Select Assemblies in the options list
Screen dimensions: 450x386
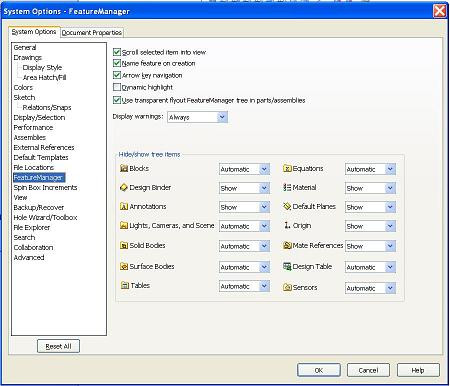(x=30, y=137)
